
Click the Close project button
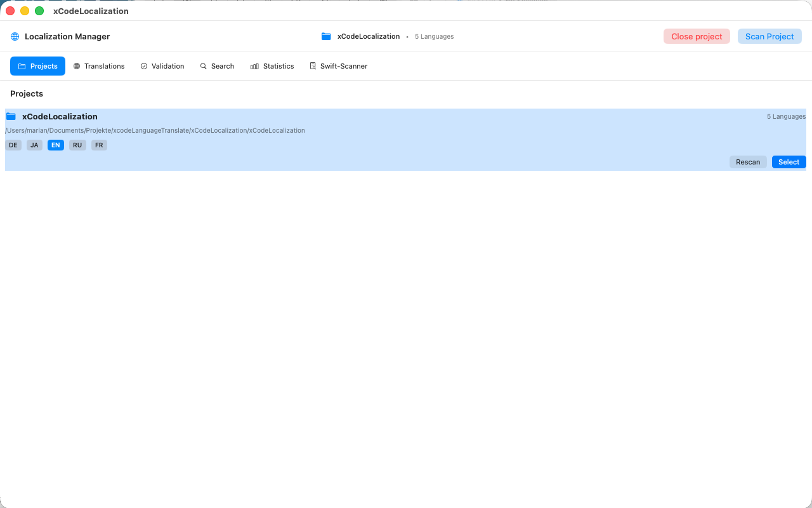pos(697,36)
